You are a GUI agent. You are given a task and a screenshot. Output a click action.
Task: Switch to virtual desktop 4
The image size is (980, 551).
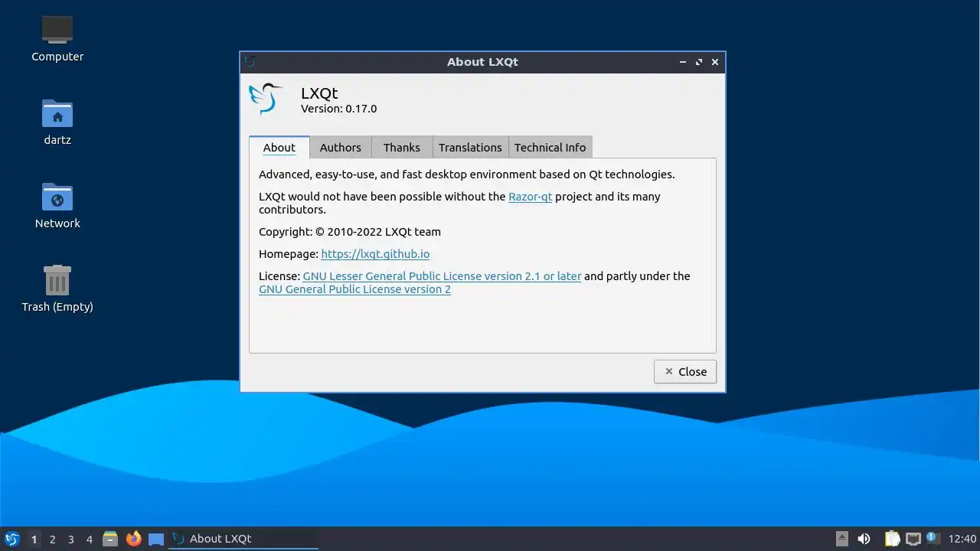tap(89, 539)
